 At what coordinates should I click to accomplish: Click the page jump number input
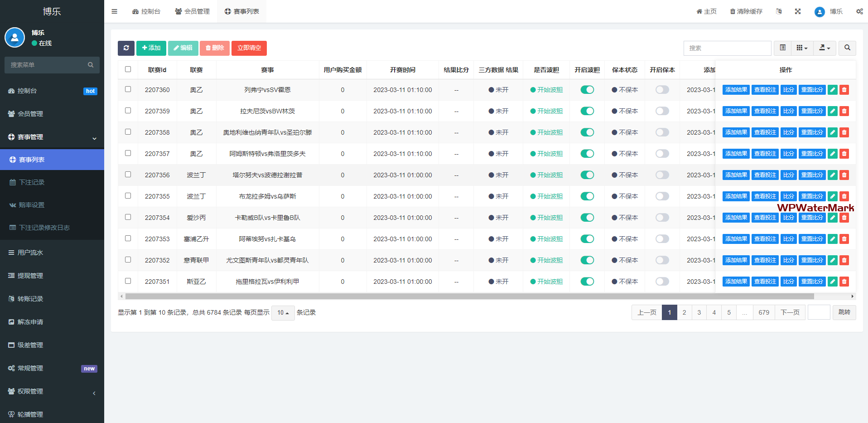pyautogui.click(x=819, y=312)
